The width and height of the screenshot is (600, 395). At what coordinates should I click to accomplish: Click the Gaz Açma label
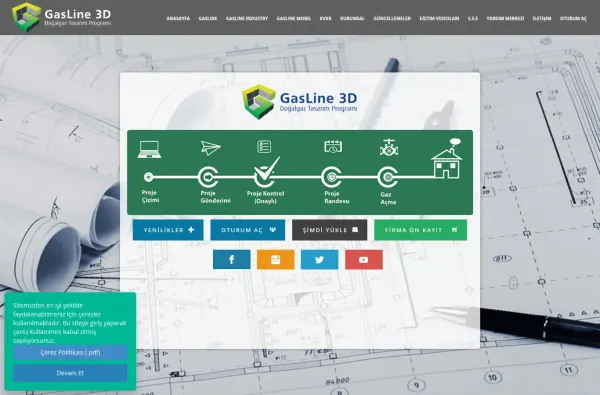(x=388, y=198)
